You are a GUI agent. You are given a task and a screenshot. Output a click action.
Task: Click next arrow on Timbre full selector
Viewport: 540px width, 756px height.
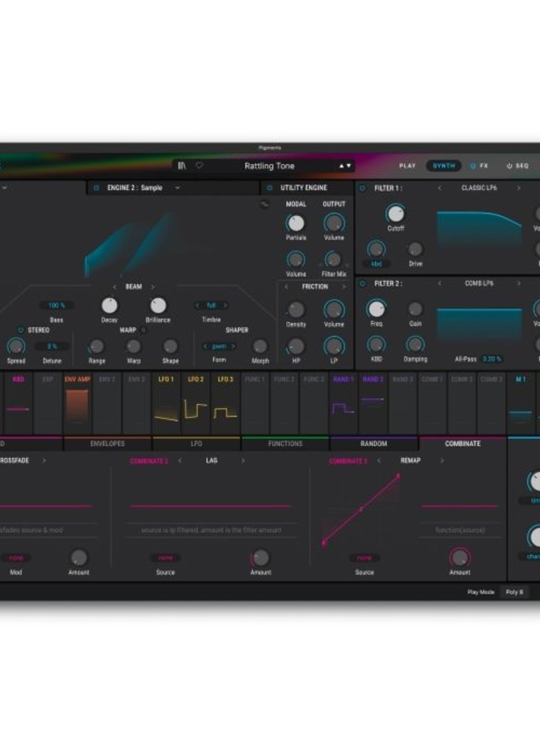225,305
